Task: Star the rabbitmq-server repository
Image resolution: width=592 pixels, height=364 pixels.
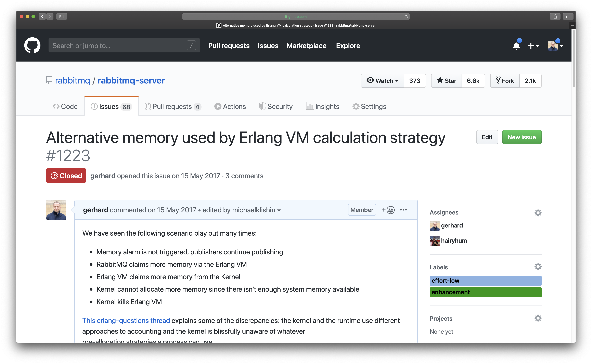Action: click(447, 81)
